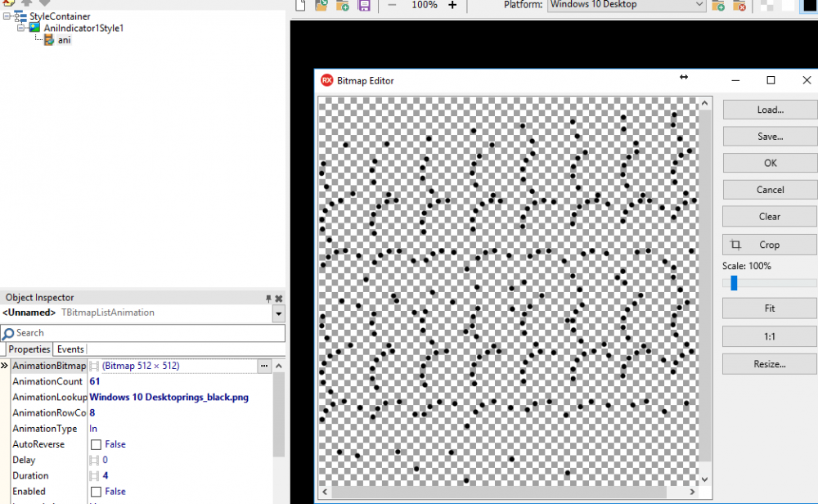The height and width of the screenshot is (504, 818).
Task: Select the AniIndicator1Style1 tree item
Action: point(83,28)
